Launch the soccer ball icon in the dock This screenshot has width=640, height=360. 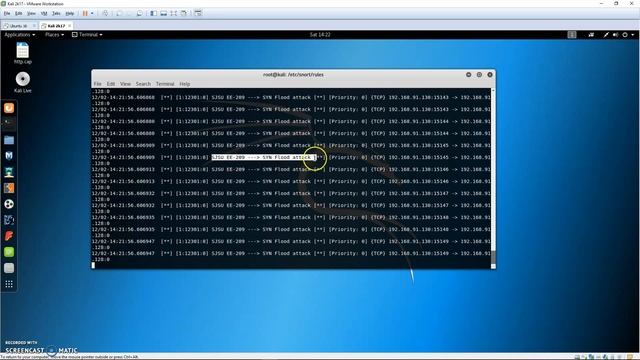(x=9, y=204)
